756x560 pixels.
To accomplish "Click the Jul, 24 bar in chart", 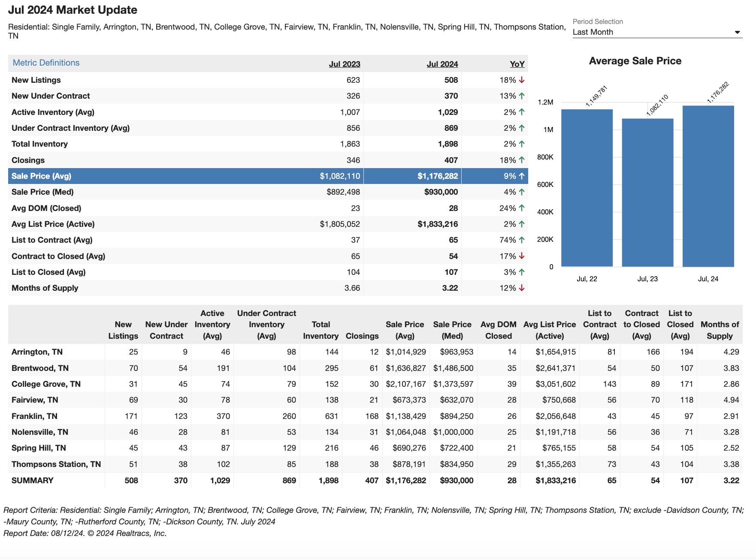I will [708, 186].
